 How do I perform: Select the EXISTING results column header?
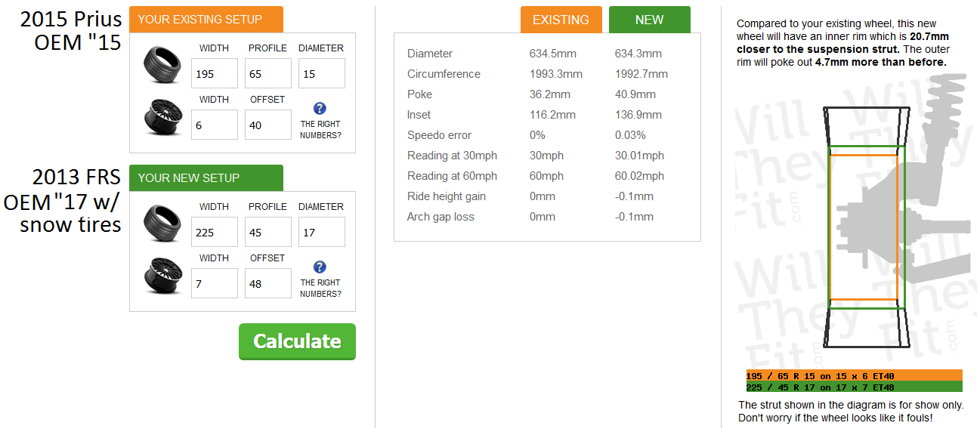[561, 20]
